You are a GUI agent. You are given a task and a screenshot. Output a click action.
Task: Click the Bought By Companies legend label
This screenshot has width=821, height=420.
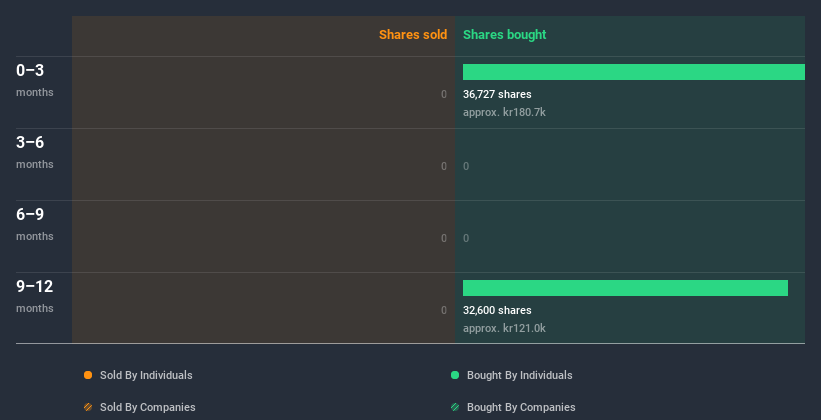click(x=521, y=407)
